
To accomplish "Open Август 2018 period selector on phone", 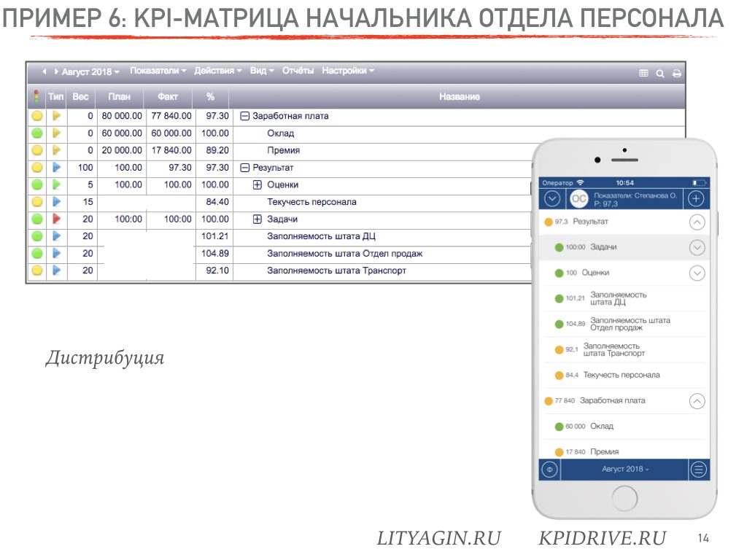I will (624, 469).
